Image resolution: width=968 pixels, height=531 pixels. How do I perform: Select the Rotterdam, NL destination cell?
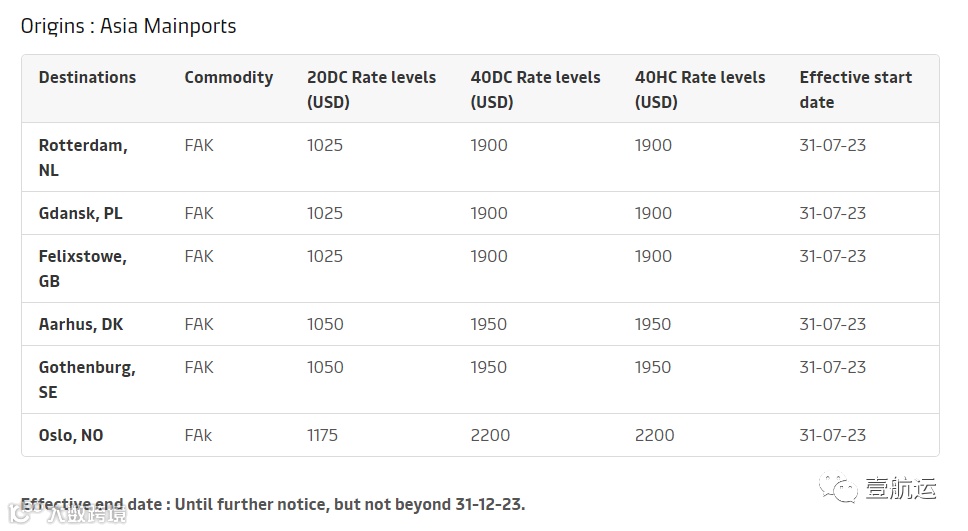coord(83,157)
